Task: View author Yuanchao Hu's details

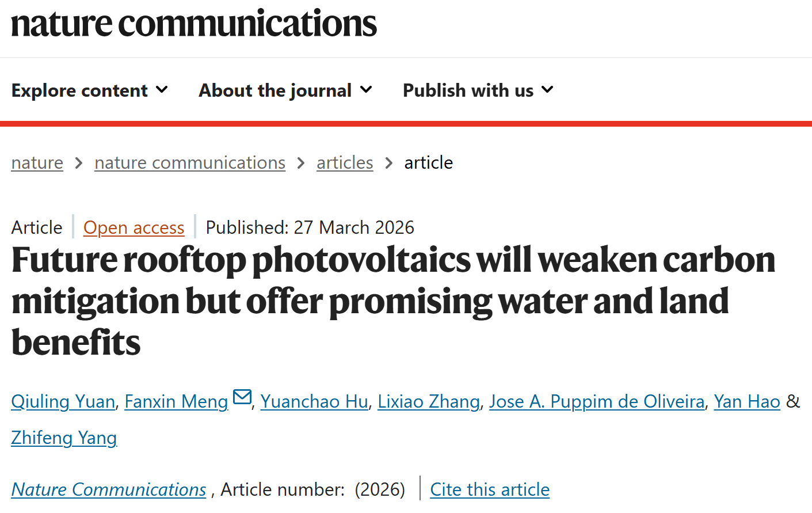Action: pos(314,401)
